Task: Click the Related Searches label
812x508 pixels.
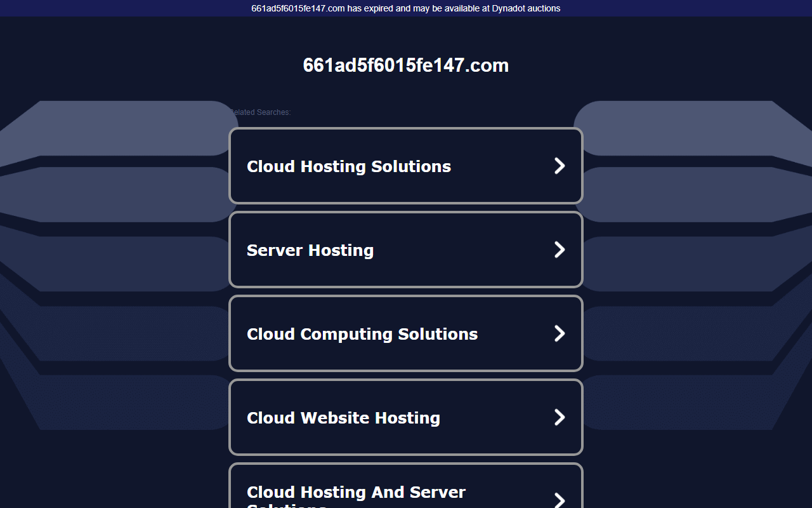Action: pyautogui.click(x=259, y=112)
